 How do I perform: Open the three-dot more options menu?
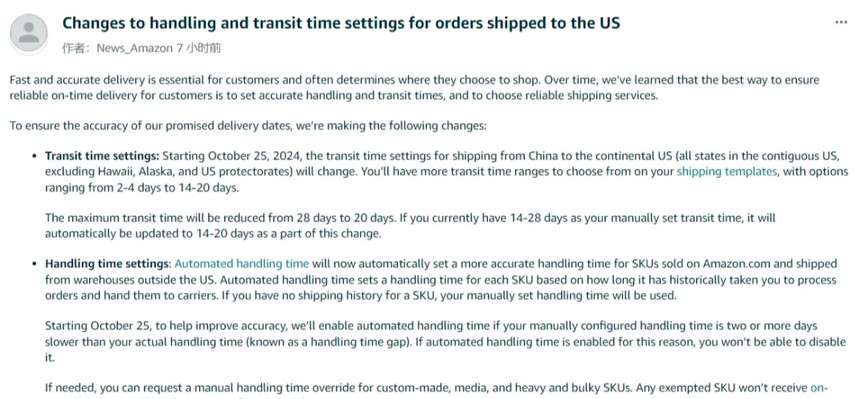point(841,23)
